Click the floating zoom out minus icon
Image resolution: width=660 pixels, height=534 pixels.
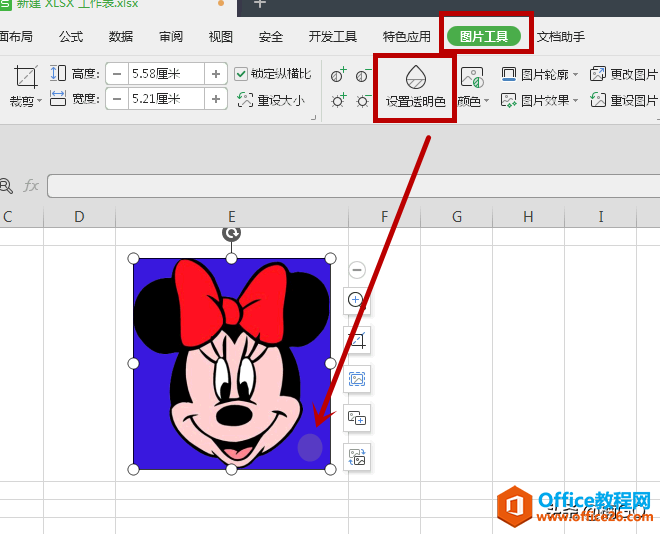click(357, 270)
